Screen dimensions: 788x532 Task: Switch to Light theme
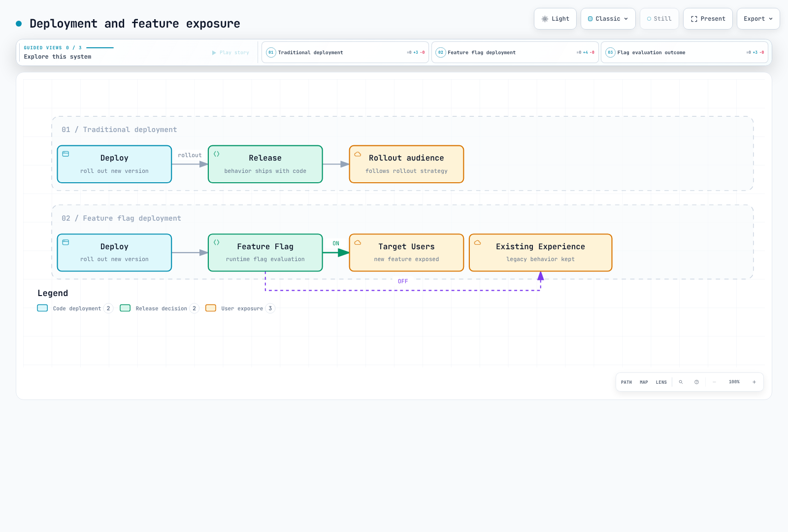[x=555, y=19]
